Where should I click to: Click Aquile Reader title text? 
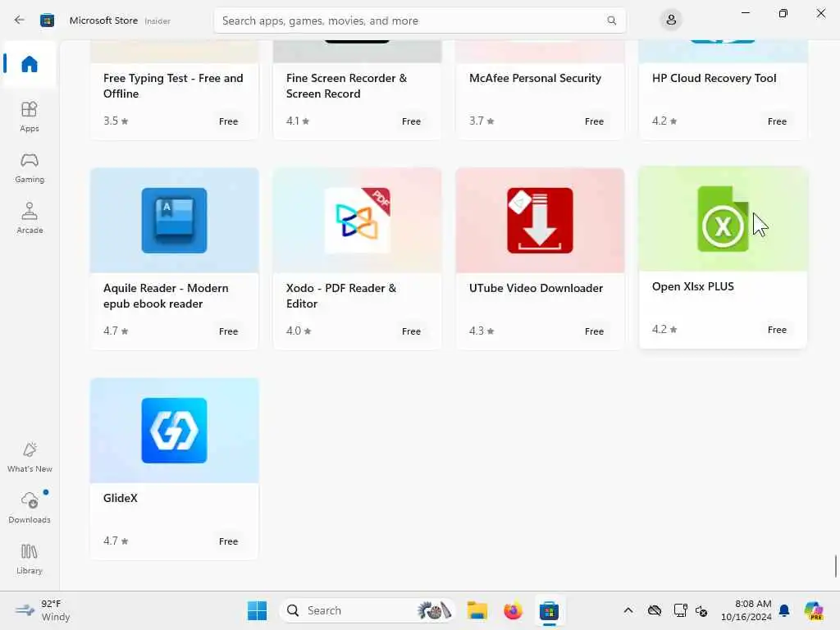(166, 295)
